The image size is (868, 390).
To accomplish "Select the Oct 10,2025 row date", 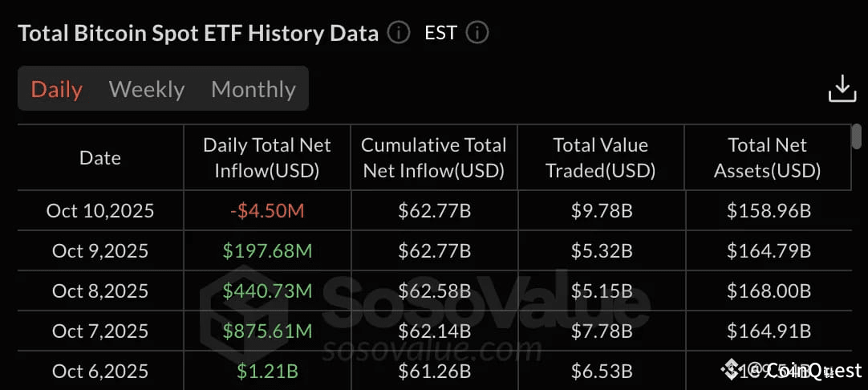I will coord(100,211).
